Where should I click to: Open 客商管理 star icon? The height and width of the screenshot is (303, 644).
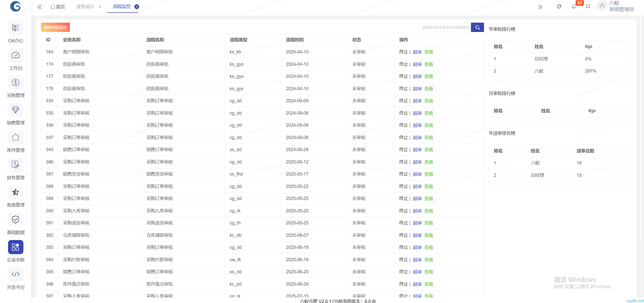click(16, 192)
